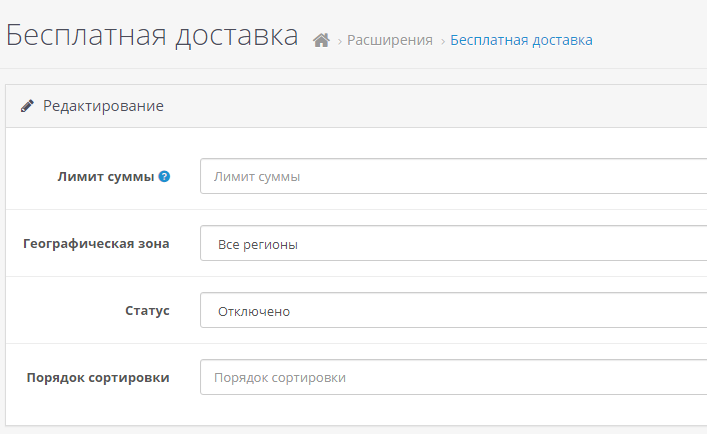Focus the Порядок сортировки input field
The image size is (707, 434).
pos(454,377)
